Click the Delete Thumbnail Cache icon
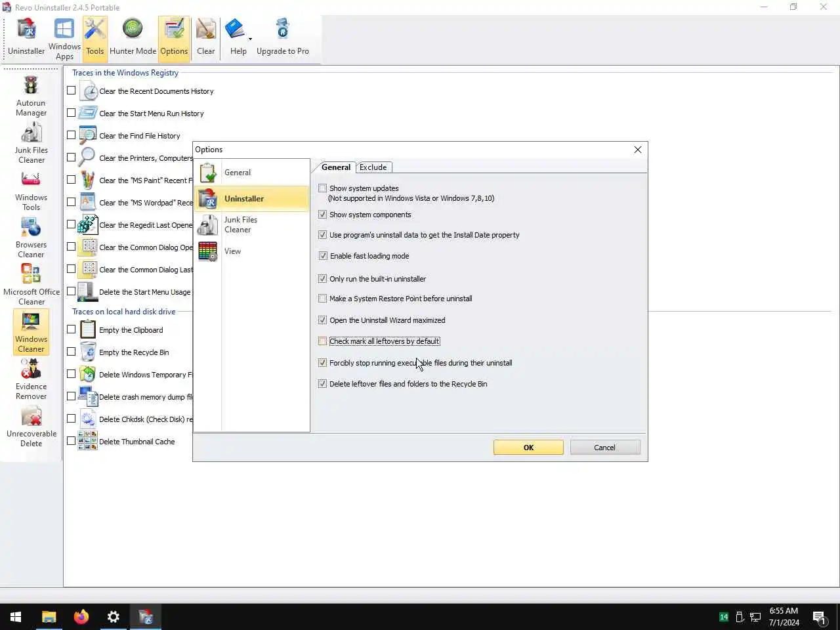 (87, 441)
